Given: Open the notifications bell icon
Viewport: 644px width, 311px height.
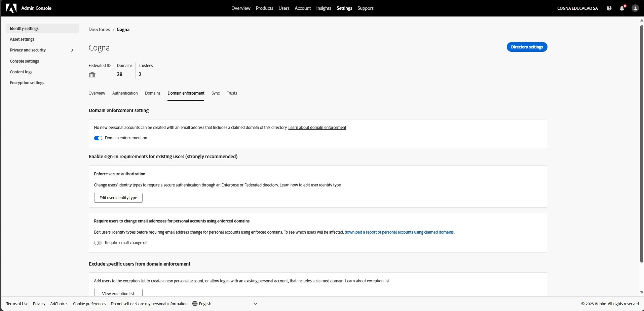Looking at the screenshot, I should 622,8.
